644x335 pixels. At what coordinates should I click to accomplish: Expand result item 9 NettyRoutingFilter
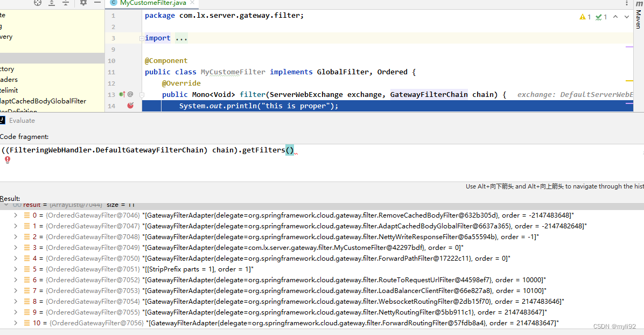16,312
